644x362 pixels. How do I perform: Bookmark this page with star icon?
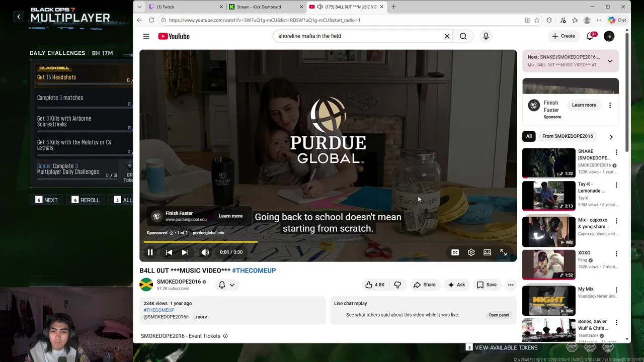537,20
